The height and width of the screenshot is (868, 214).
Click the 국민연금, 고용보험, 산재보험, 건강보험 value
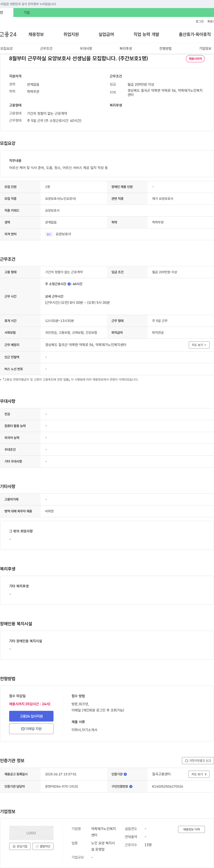coord(71,333)
